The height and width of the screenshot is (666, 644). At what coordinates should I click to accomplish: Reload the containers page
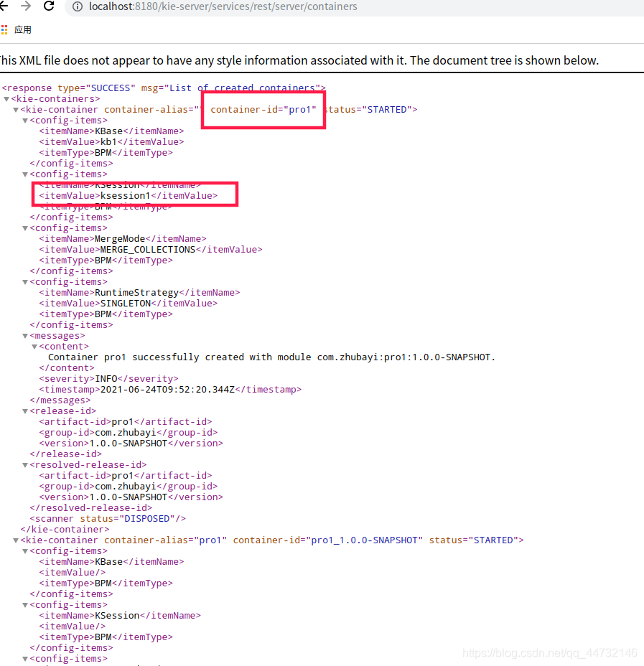48,7
